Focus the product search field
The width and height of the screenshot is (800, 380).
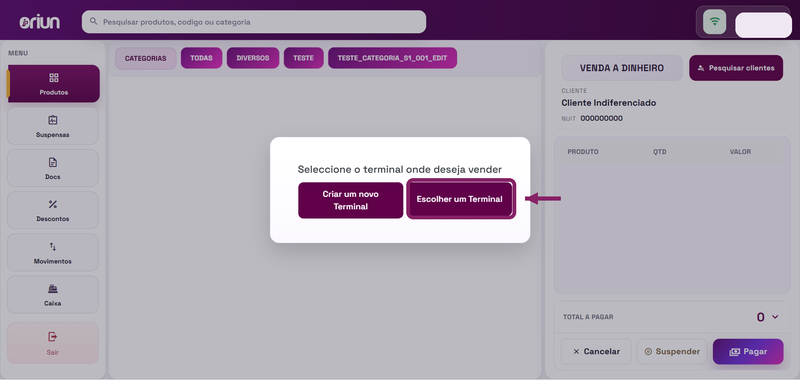coord(254,22)
